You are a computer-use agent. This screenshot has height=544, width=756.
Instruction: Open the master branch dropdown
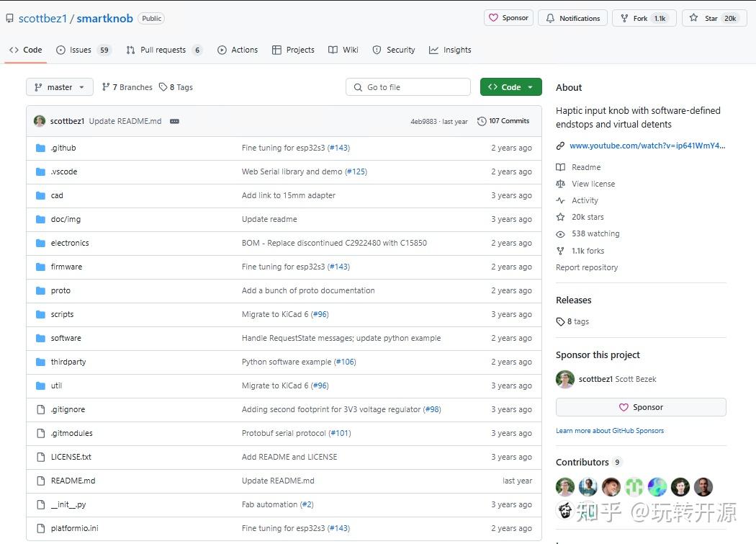[60, 87]
